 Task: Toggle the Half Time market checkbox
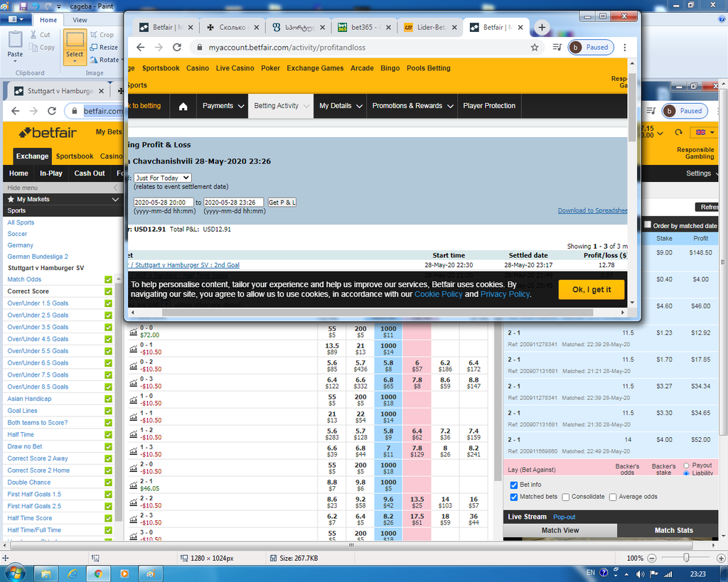(x=108, y=434)
